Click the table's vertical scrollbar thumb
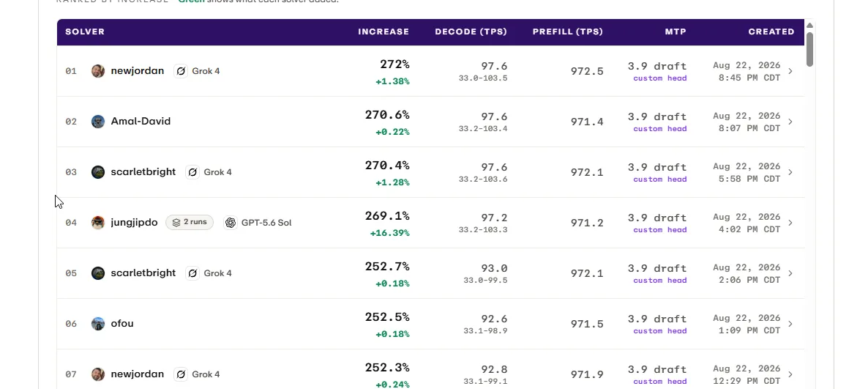The width and height of the screenshot is (868, 389). (x=809, y=49)
